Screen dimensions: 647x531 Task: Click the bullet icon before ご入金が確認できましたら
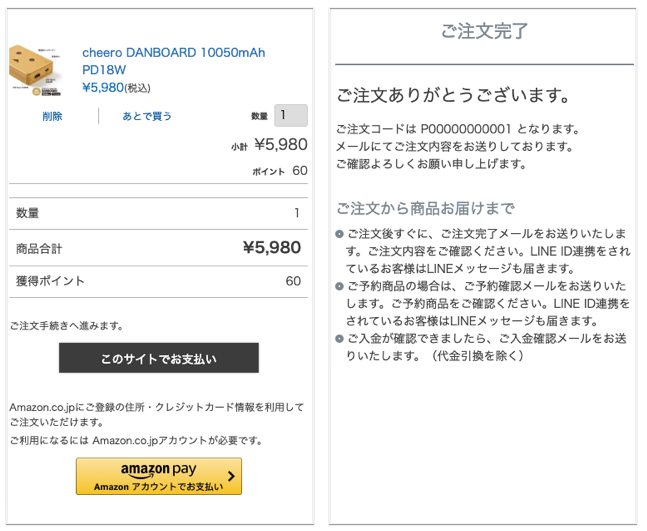click(x=339, y=339)
